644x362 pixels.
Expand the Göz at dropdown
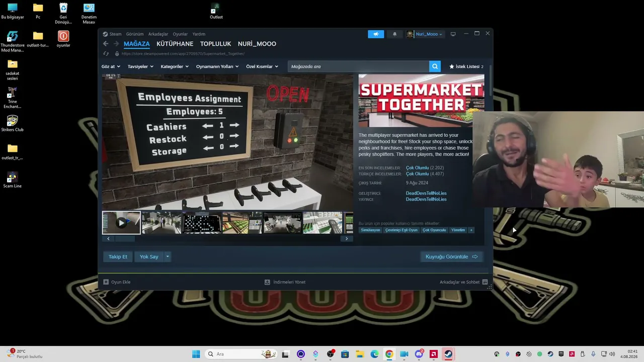(x=111, y=66)
